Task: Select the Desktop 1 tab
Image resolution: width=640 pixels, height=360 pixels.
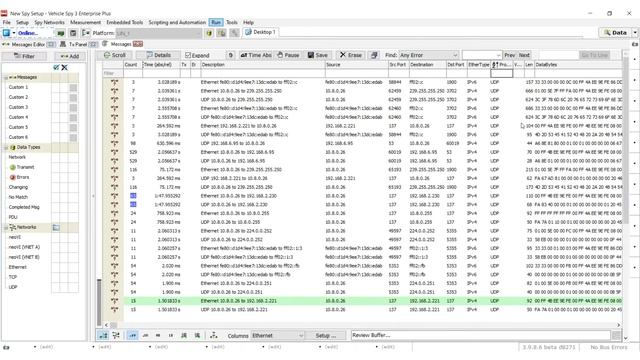Action: [x=261, y=32]
